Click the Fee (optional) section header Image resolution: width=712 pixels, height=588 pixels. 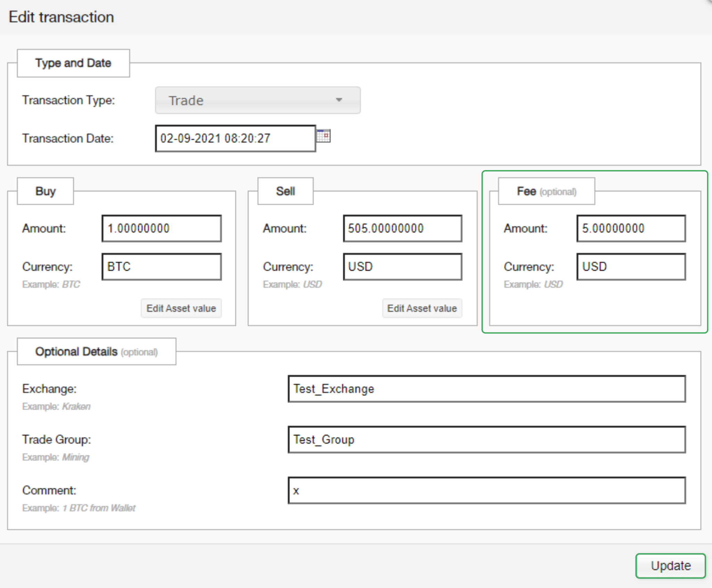[x=546, y=191]
